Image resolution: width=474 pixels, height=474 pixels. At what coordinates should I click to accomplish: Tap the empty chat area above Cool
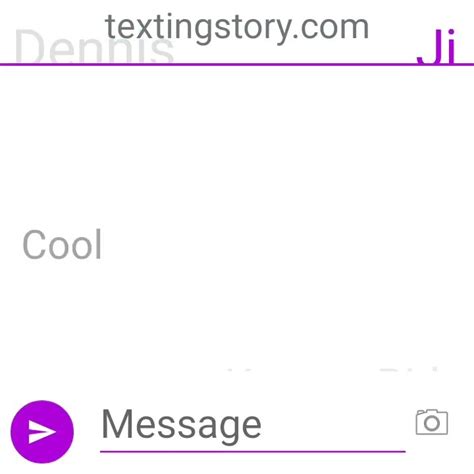point(237,143)
